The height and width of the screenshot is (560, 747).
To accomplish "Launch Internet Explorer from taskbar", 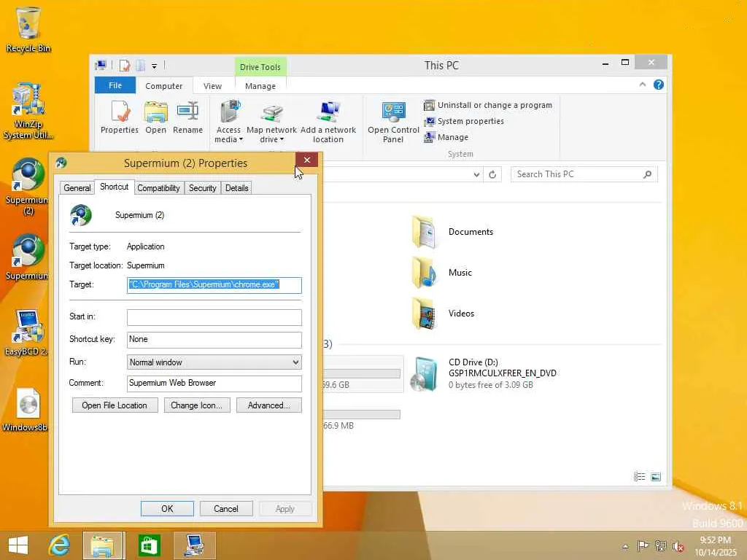I will (x=60, y=545).
